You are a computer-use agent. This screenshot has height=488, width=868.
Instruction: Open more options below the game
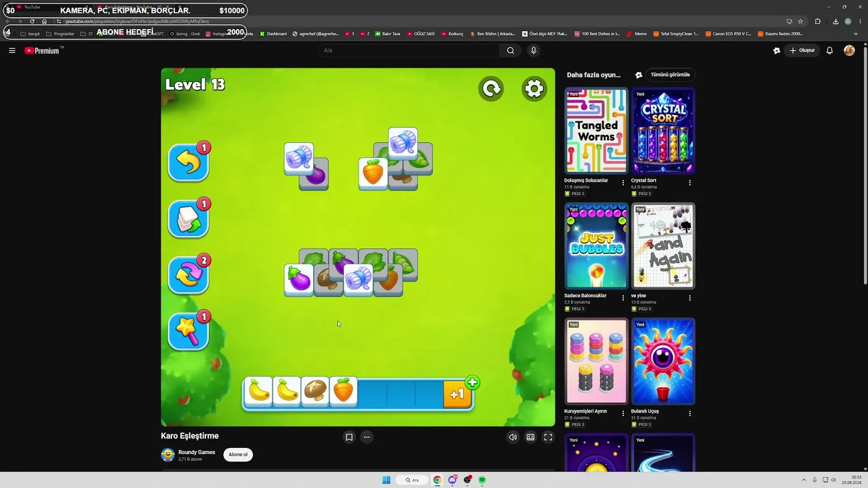pos(367,437)
